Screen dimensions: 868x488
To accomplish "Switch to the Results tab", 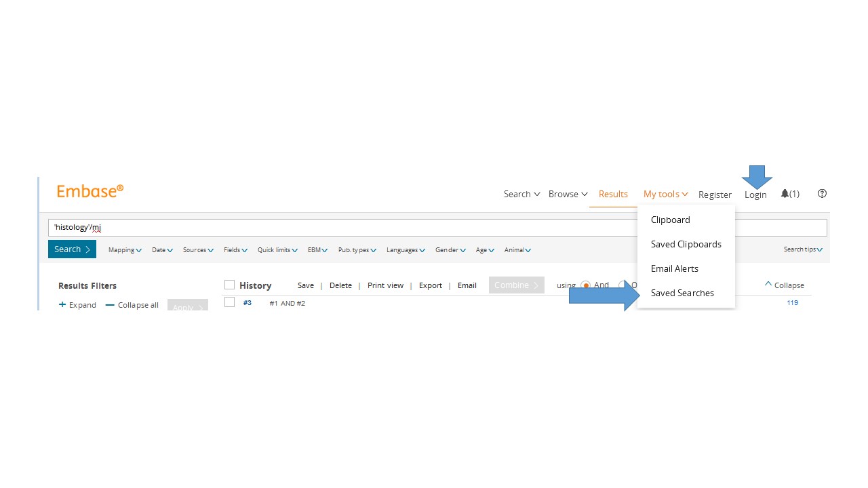I will [x=612, y=194].
